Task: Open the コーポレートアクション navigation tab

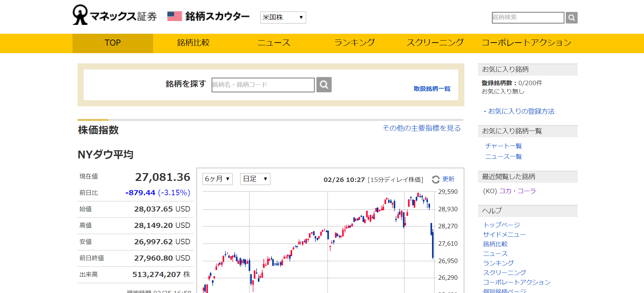Action: pyautogui.click(x=526, y=43)
